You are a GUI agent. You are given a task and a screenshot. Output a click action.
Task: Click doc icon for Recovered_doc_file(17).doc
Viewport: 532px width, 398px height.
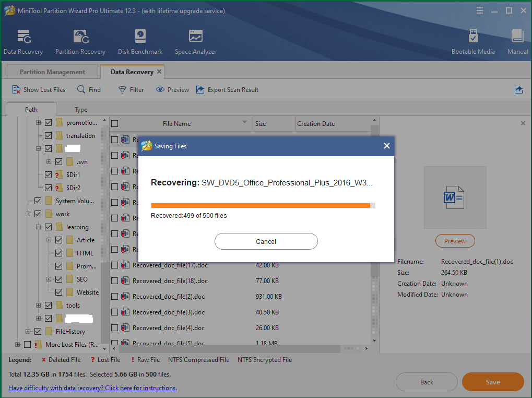tap(125, 265)
